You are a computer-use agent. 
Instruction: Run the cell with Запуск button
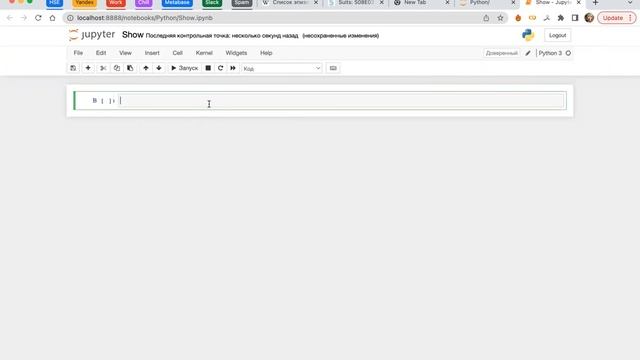click(x=184, y=68)
